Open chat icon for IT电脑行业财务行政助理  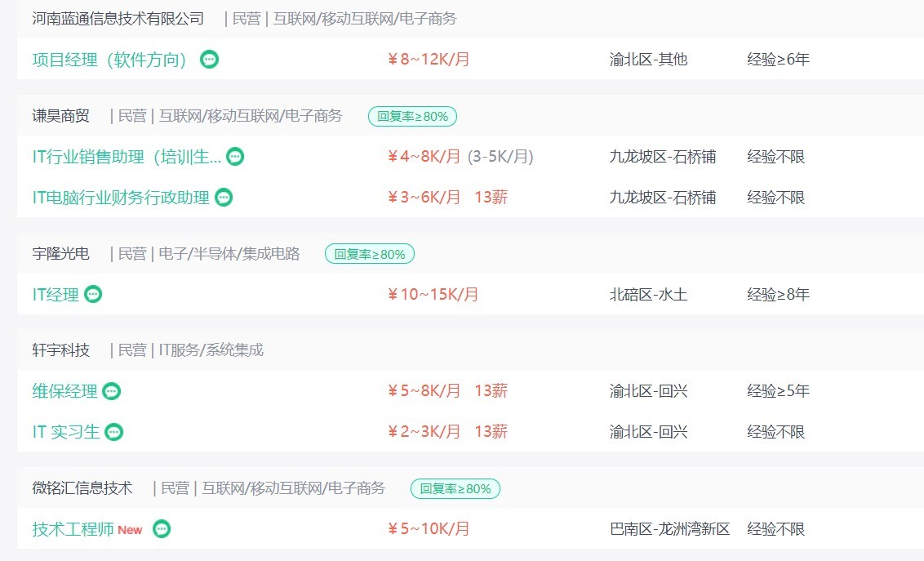tap(224, 198)
